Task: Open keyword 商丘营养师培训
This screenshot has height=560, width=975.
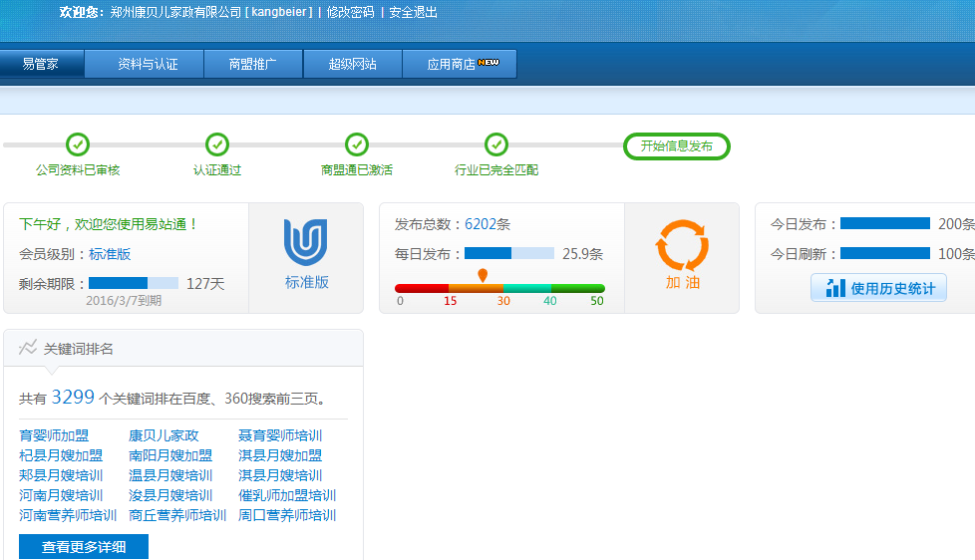Action: click(177, 515)
